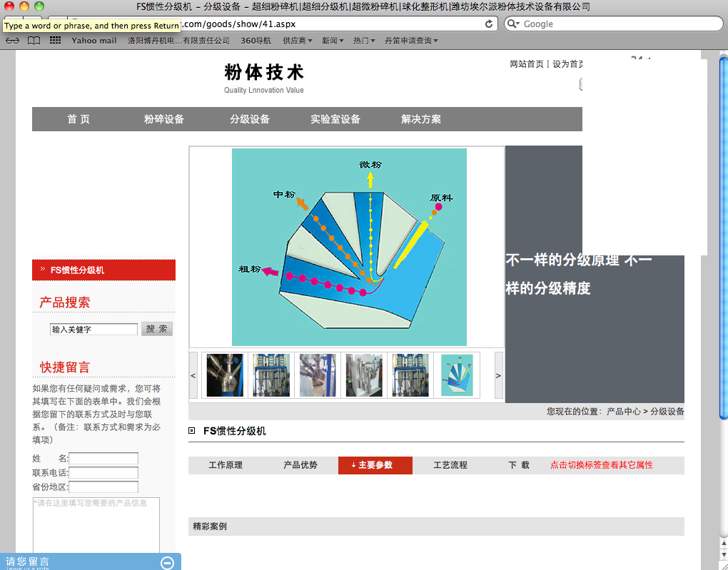Expand the 供应商 bookmarks folder
This screenshot has height=570, width=728.
[x=297, y=41]
